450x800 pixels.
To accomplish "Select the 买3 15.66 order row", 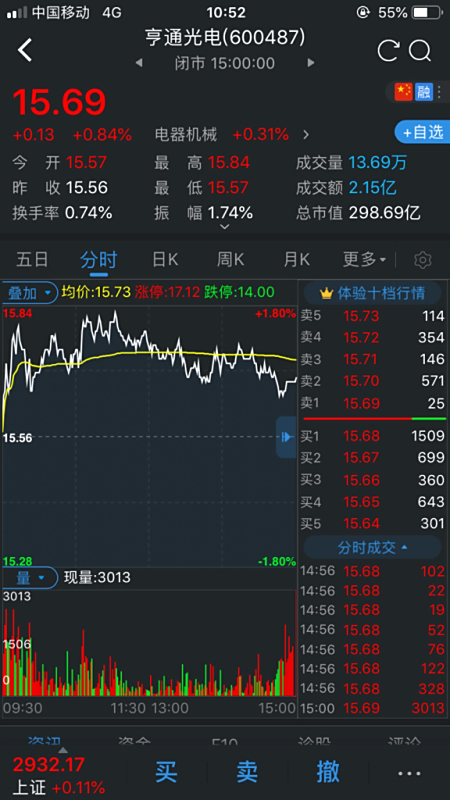I will (x=372, y=480).
